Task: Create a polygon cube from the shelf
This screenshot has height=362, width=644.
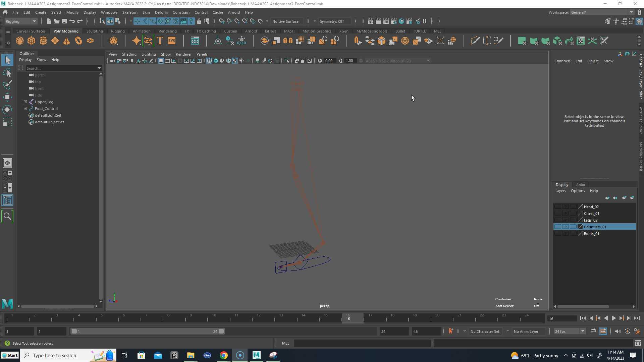Action: (32, 41)
